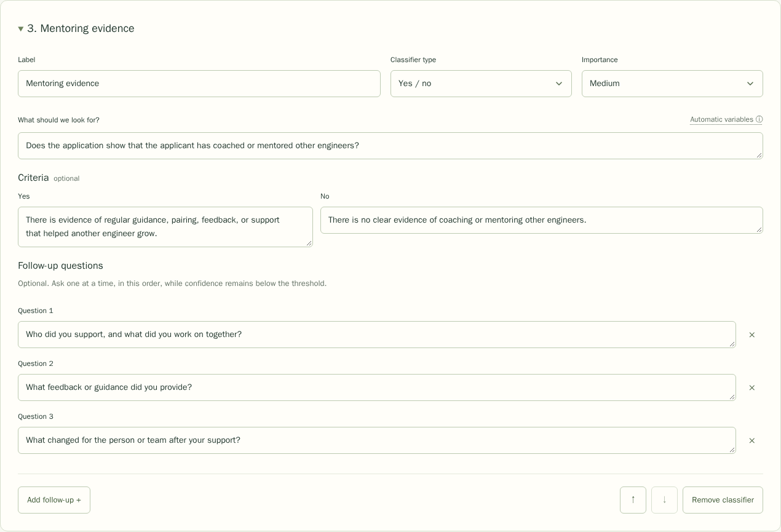Delete Question 2 using the X icon

coord(751,388)
